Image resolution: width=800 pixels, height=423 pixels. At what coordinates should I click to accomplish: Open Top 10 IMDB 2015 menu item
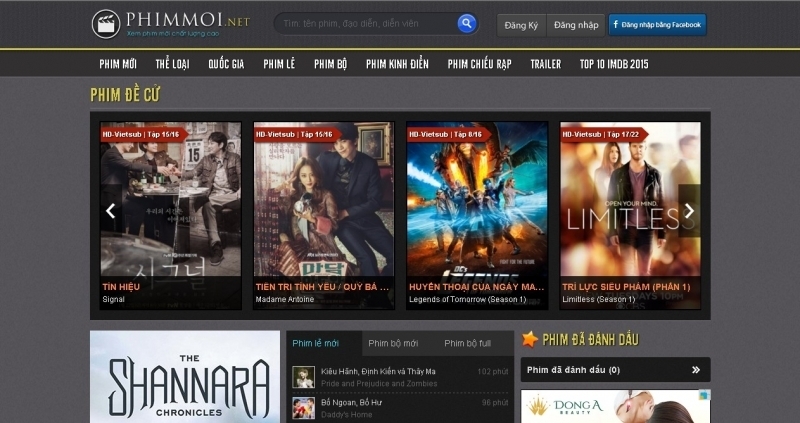(x=614, y=64)
